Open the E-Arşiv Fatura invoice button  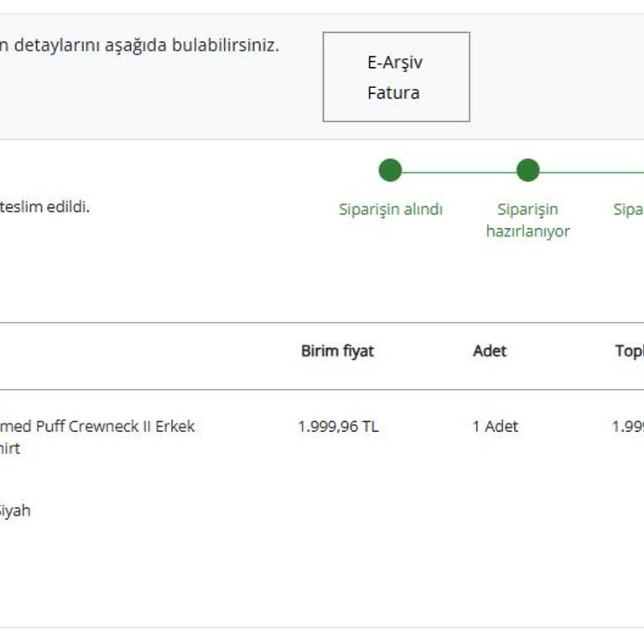pos(396,77)
